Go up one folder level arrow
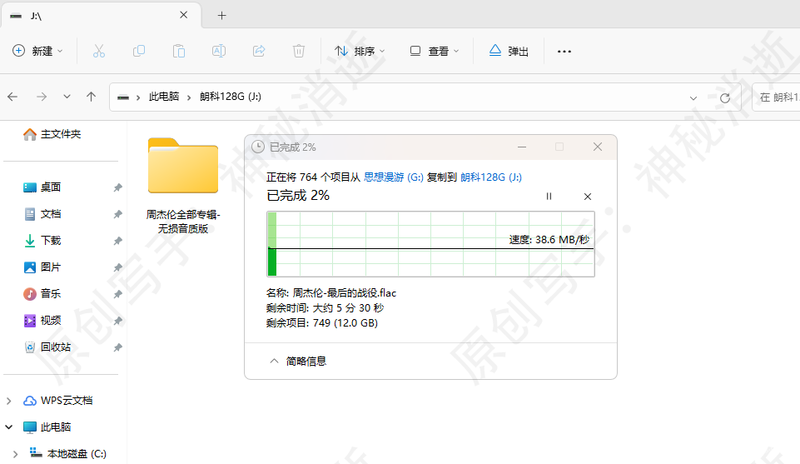This screenshot has width=800, height=464. pyautogui.click(x=91, y=96)
